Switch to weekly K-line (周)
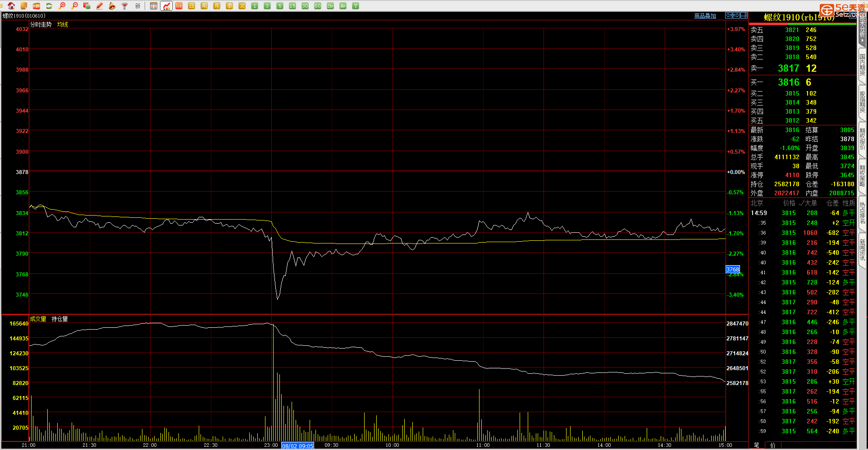 204,6
